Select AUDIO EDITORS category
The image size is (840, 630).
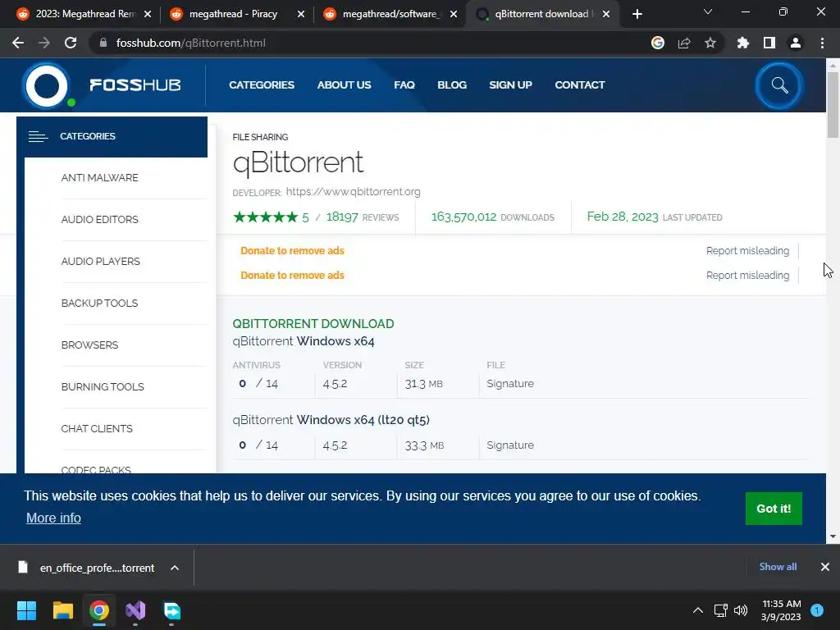coord(99,220)
